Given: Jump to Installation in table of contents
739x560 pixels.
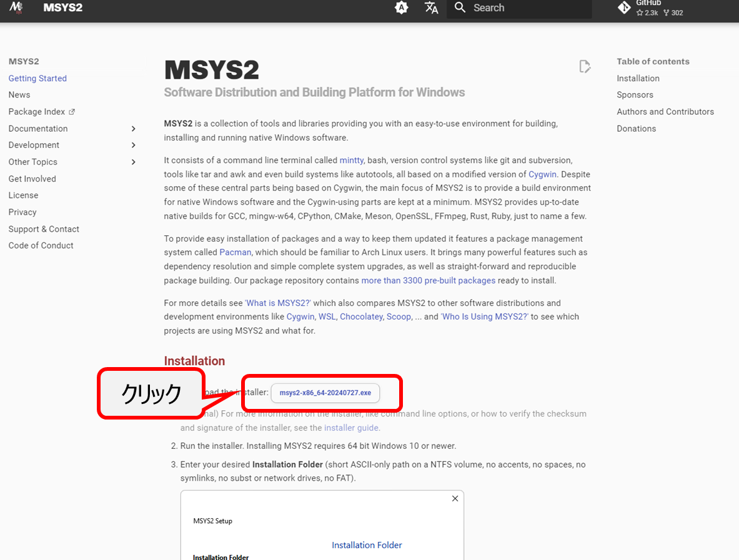Looking at the screenshot, I should pyautogui.click(x=638, y=78).
